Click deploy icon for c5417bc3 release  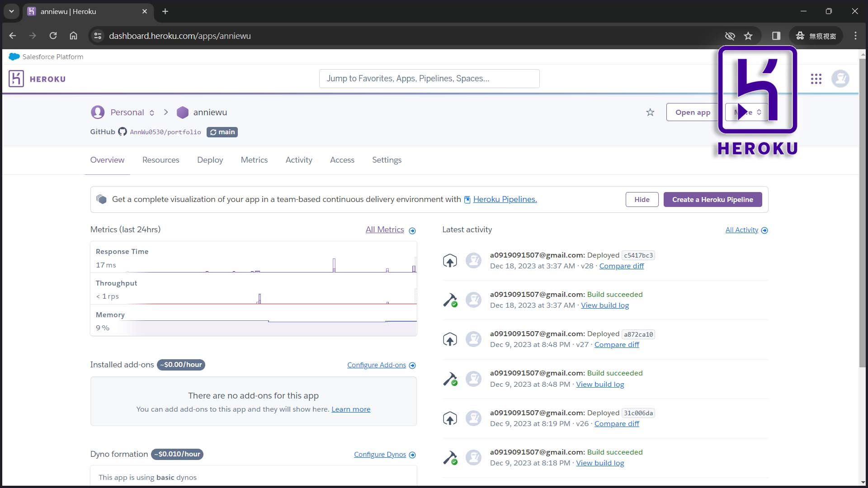click(x=450, y=261)
